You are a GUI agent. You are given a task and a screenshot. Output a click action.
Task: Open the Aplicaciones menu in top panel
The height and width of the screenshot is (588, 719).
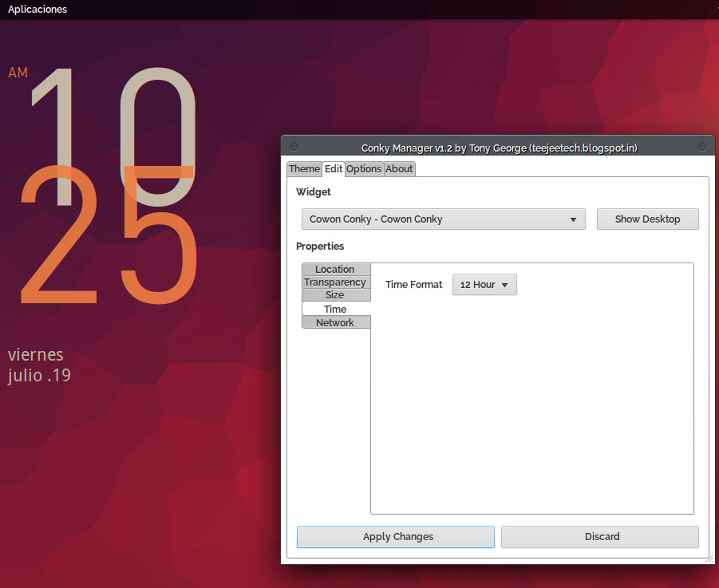click(38, 10)
